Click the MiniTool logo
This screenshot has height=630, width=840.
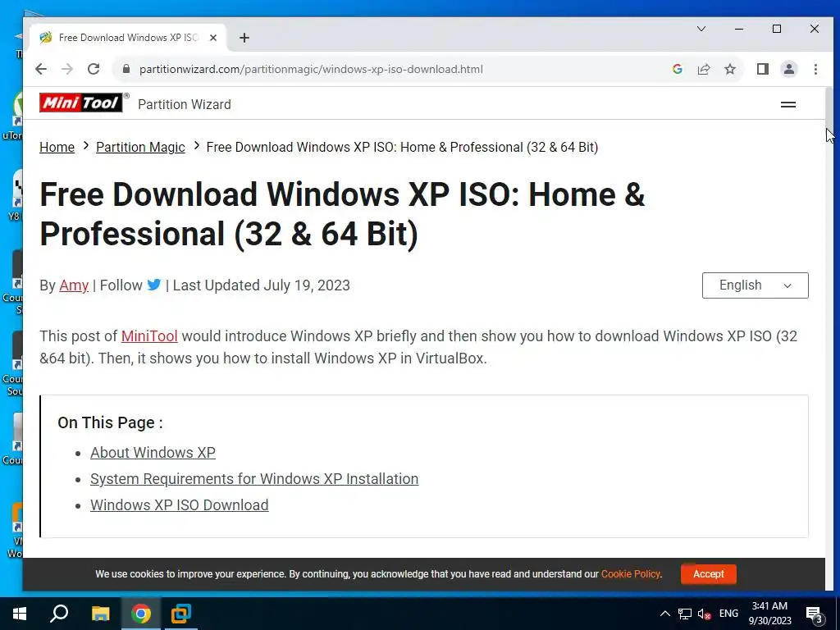pos(81,103)
